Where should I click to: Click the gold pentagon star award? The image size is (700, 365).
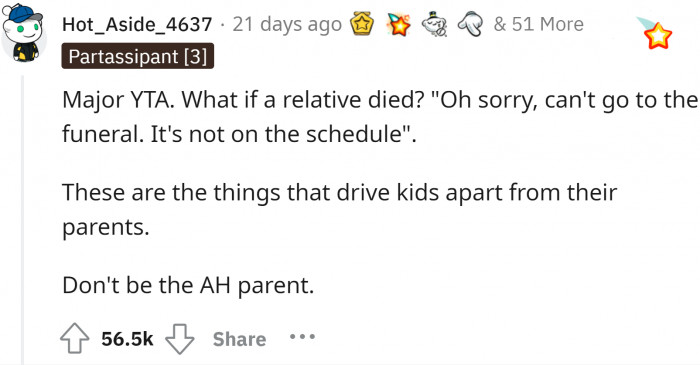click(x=362, y=24)
